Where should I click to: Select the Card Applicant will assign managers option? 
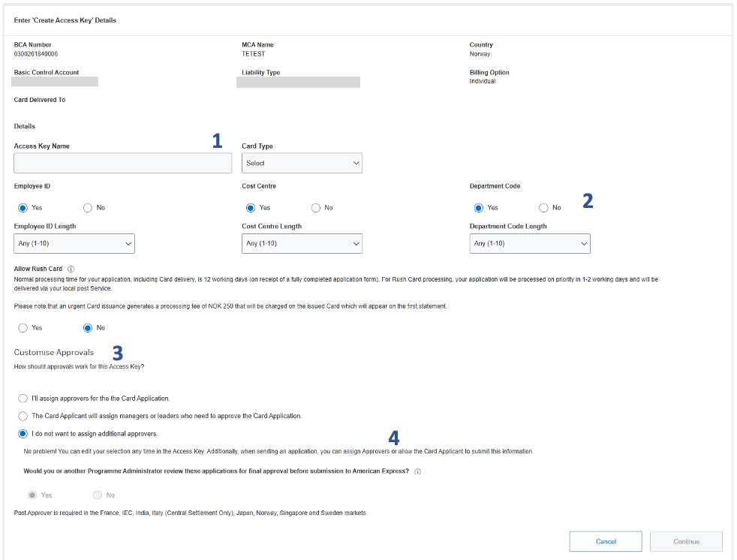click(23, 416)
